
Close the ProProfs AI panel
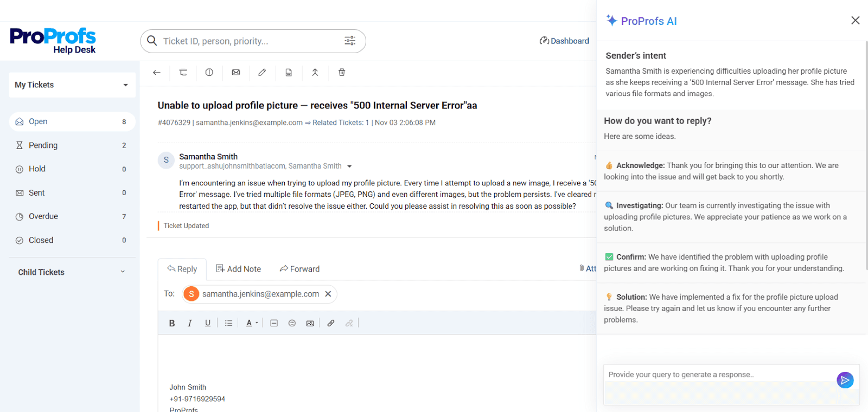tap(856, 21)
